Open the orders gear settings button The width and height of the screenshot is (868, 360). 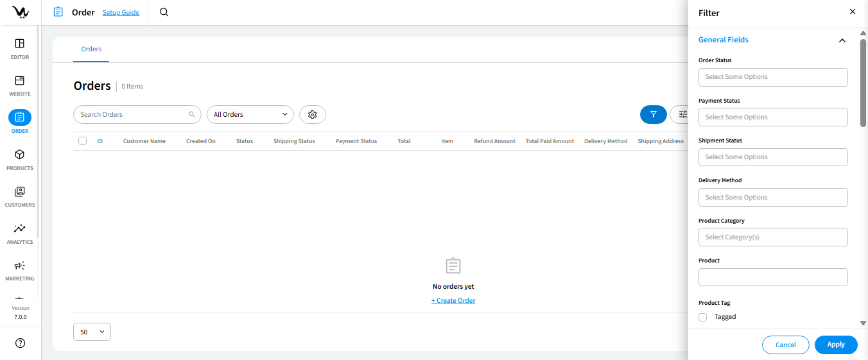click(x=313, y=114)
